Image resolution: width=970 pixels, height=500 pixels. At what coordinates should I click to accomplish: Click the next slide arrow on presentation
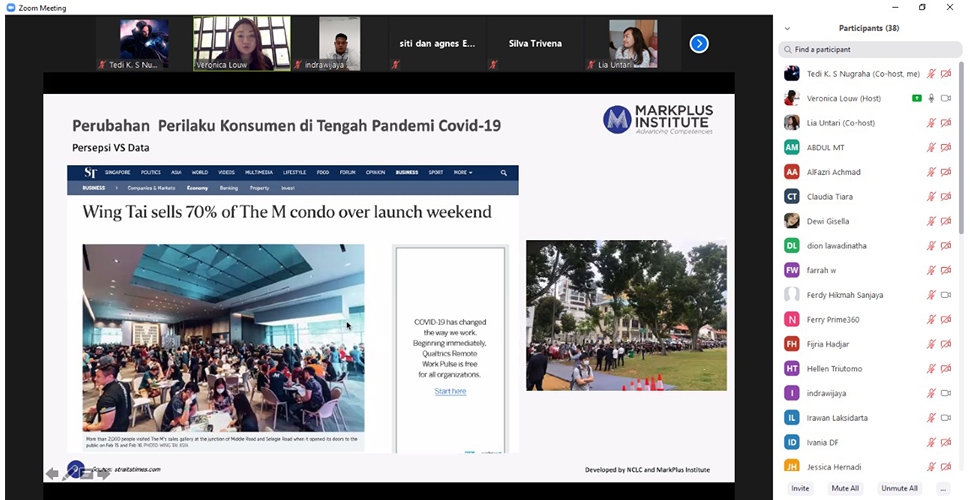pos(102,473)
